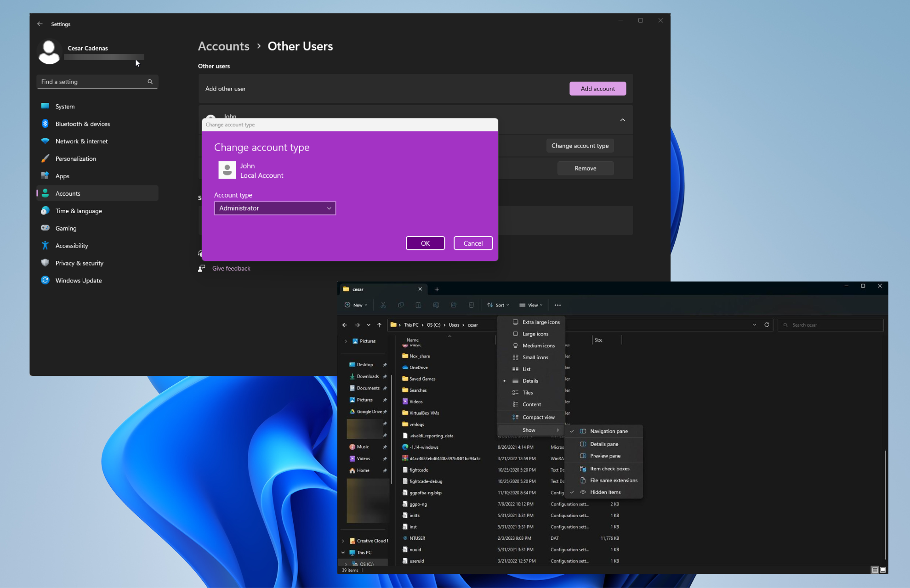
Task: Go up one folder level in File Explorer
Action: coord(379,325)
